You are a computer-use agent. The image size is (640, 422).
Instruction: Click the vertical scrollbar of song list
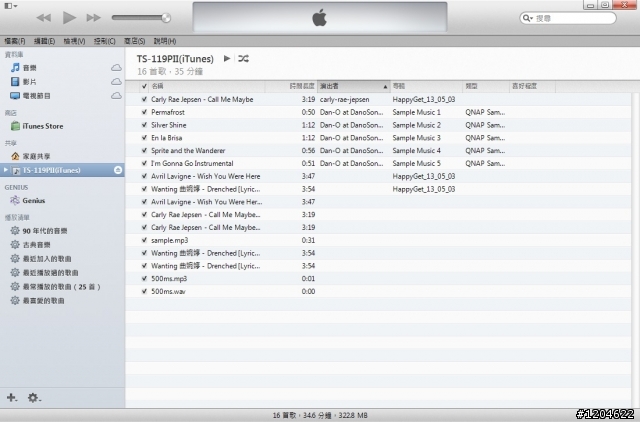coord(635,249)
